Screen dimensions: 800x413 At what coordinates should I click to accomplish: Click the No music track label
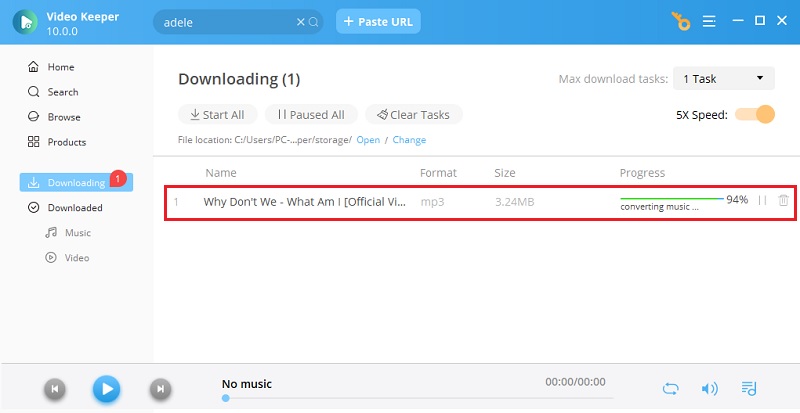pos(246,384)
